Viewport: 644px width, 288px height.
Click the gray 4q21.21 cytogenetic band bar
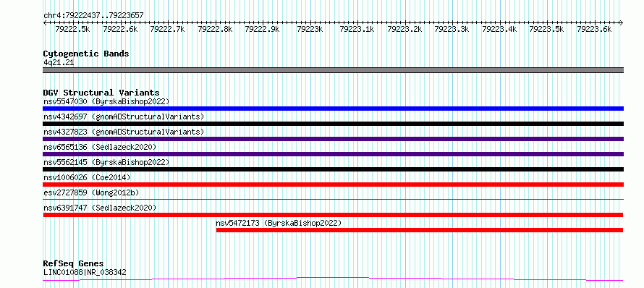click(333, 70)
